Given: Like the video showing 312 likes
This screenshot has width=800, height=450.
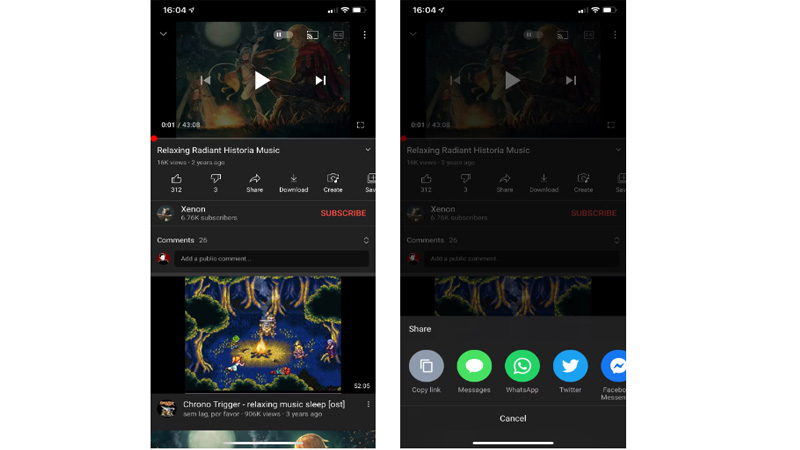Looking at the screenshot, I should (176, 183).
